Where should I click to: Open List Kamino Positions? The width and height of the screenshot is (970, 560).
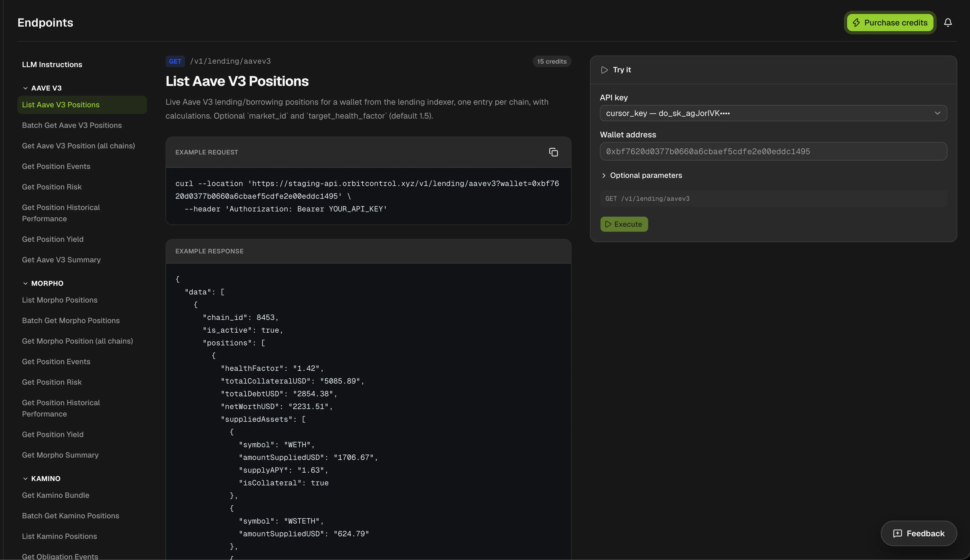coord(59,537)
